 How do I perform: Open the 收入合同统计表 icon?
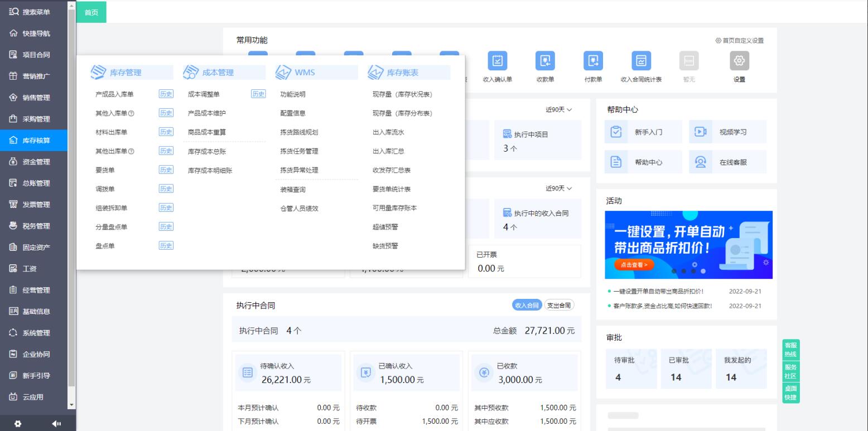(x=640, y=67)
